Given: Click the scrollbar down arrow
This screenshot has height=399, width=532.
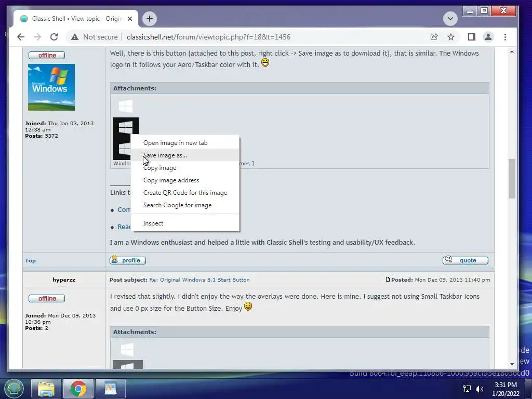Looking at the screenshot, I should [512, 364].
